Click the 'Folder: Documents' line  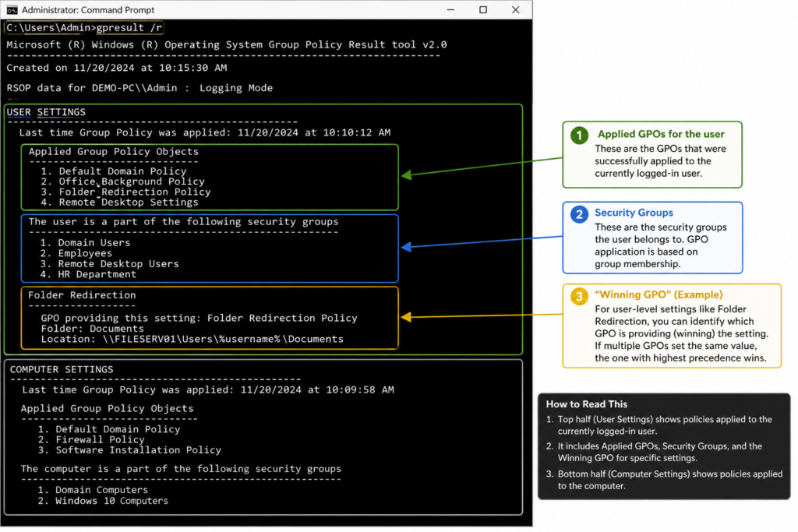(x=92, y=329)
